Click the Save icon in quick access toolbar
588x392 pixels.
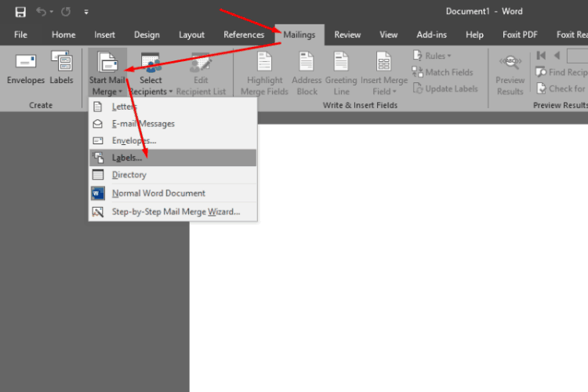point(20,12)
